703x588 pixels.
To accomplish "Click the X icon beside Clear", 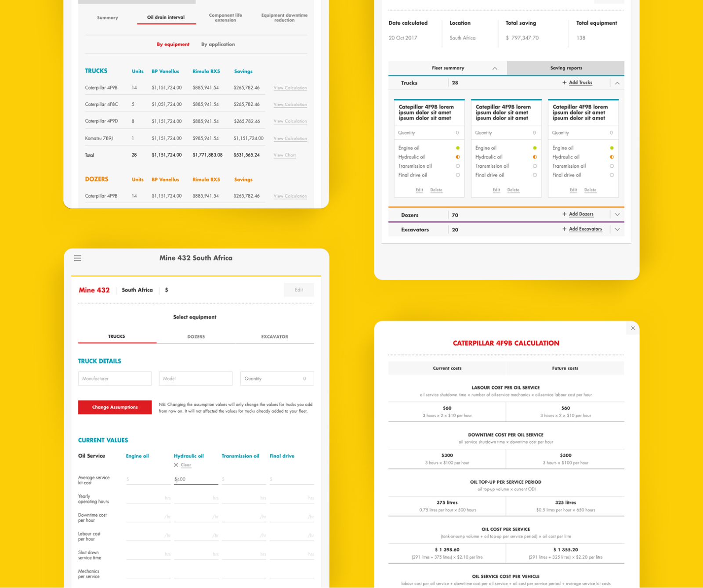I will pos(176,465).
